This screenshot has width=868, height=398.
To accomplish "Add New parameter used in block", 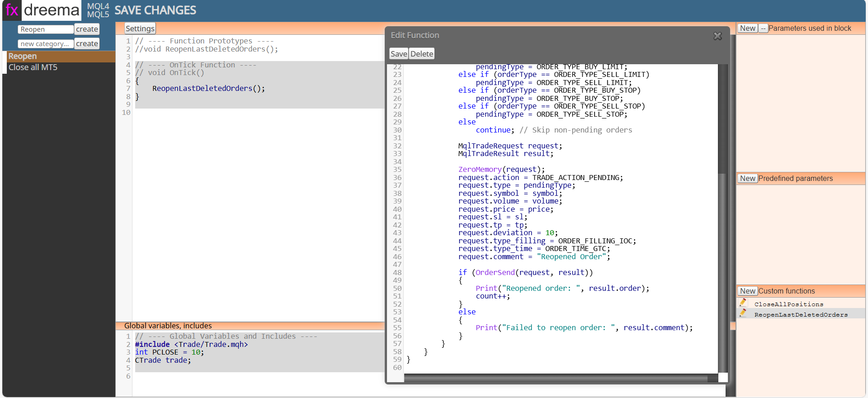I will click(748, 28).
